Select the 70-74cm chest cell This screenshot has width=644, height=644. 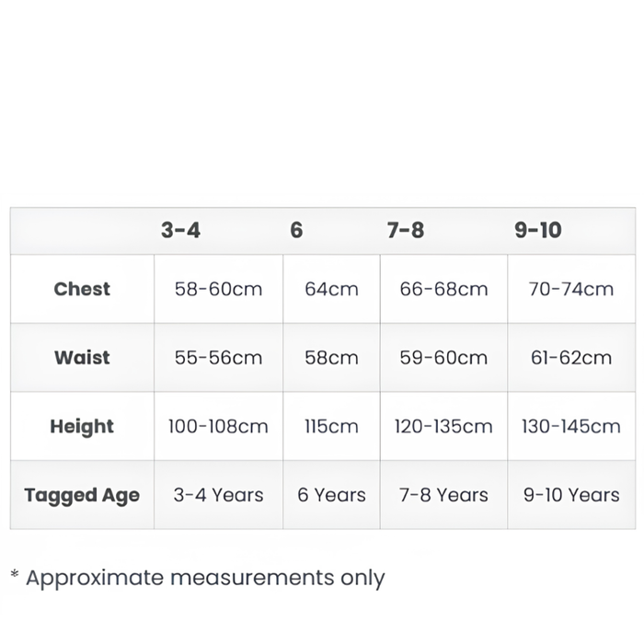(x=571, y=289)
